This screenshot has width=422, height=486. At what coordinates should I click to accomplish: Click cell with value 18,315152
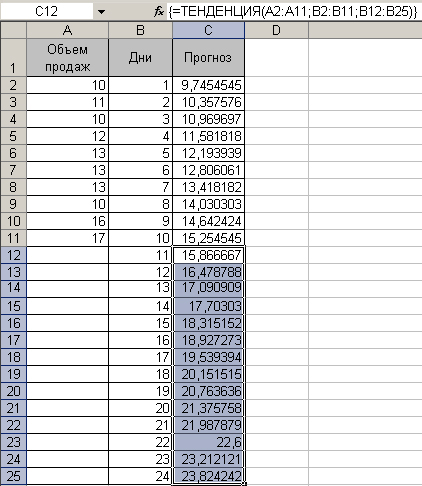[208, 323]
